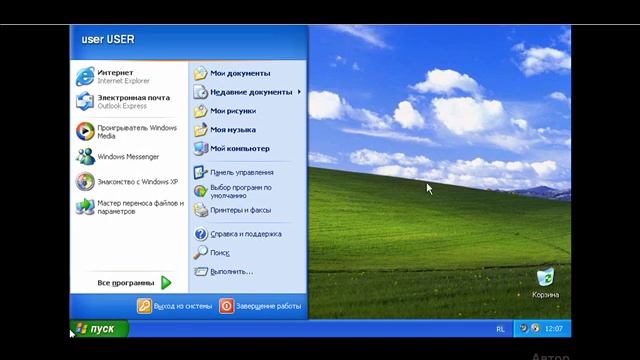Viewport: 640px width, 360px height.
Task: Open the Моя музыка folder icon
Action: coord(200,130)
